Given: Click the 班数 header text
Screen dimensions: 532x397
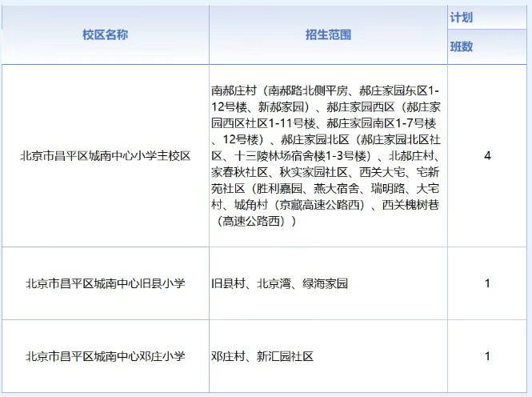Looking at the screenshot, I should coord(461,46).
